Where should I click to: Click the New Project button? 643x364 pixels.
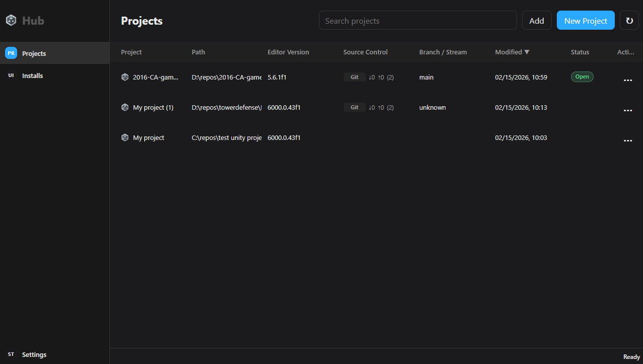pos(585,21)
